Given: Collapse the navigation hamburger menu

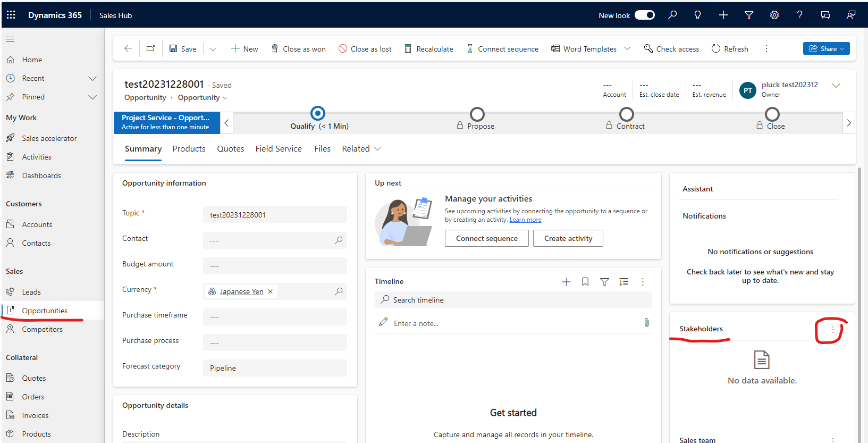Looking at the screenshot, I should 10,39.
